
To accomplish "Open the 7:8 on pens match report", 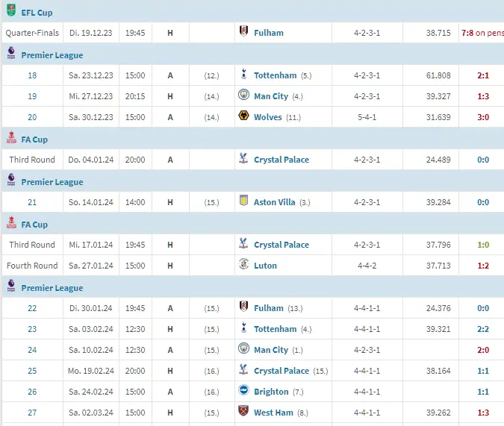I will tap(482, 33).
